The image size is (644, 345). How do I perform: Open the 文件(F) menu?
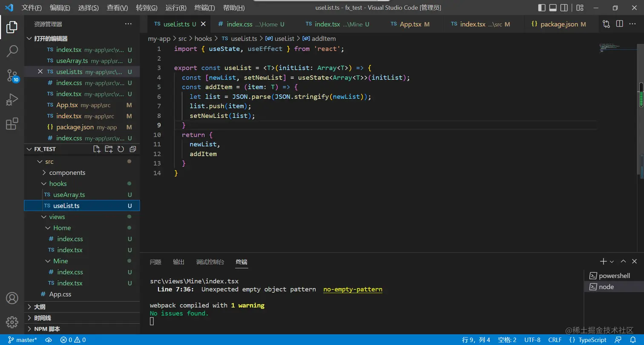32,8
